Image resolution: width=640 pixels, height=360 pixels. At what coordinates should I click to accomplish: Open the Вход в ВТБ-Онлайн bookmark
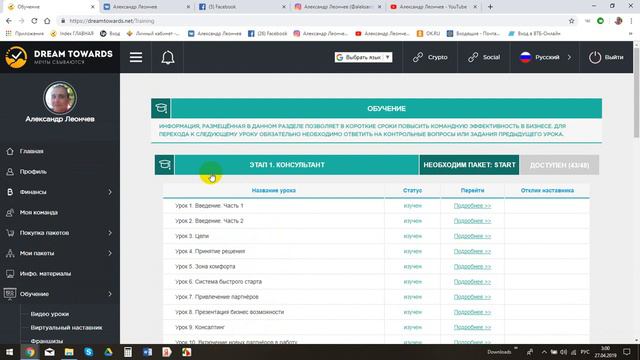click(x=534, y=33)
